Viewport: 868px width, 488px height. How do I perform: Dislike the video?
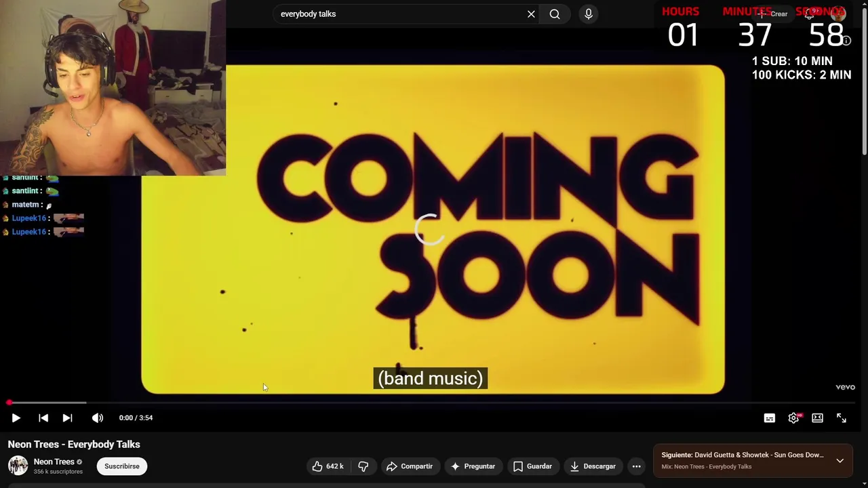(x=363, y=466)
